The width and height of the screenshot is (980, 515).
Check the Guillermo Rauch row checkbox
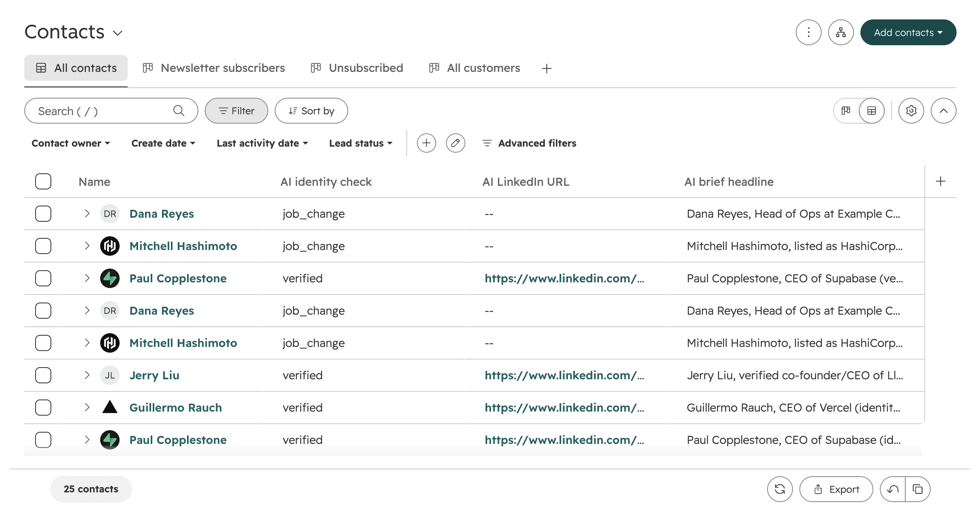click(x=43, y=408)
